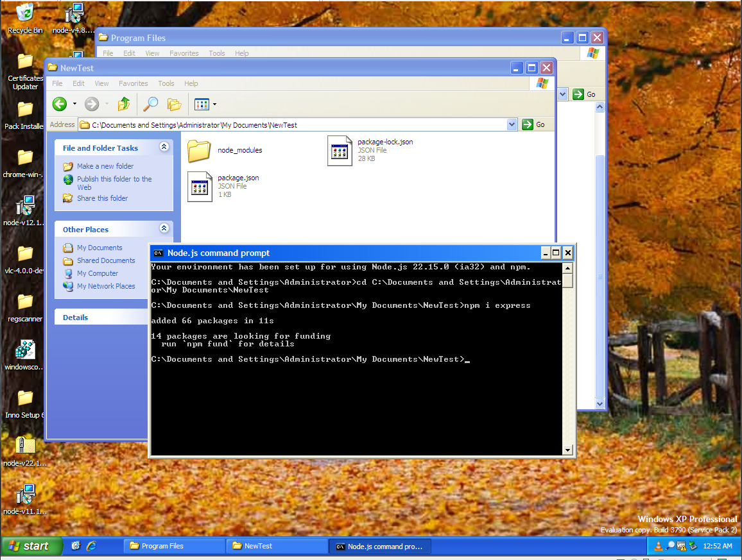
Task: Collapse the Other Places panel
Action: (x=164, y=228)
